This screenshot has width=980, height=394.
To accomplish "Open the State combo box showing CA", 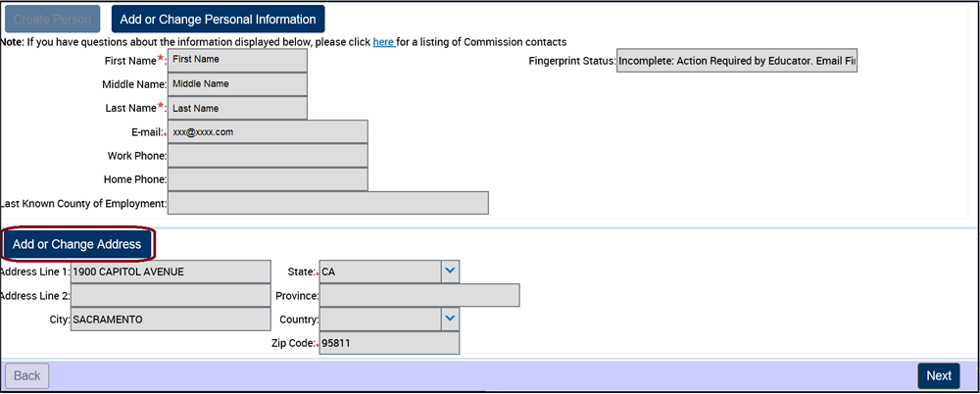I will pos(379,271).
